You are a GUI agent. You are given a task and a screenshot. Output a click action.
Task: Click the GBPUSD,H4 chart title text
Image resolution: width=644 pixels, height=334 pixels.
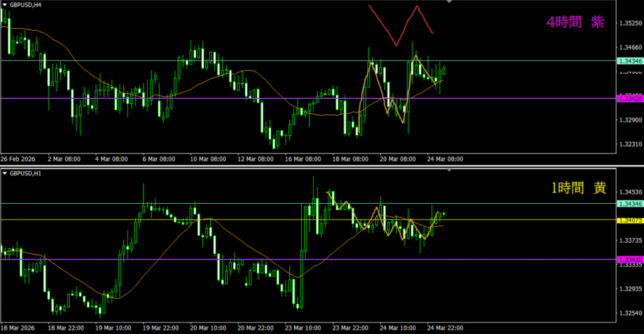(25, 4)
